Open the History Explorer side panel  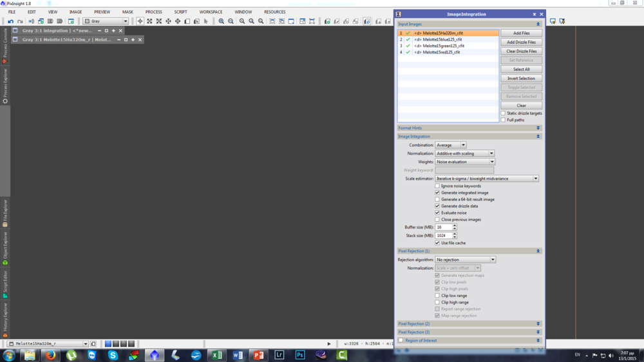(5, 317)
